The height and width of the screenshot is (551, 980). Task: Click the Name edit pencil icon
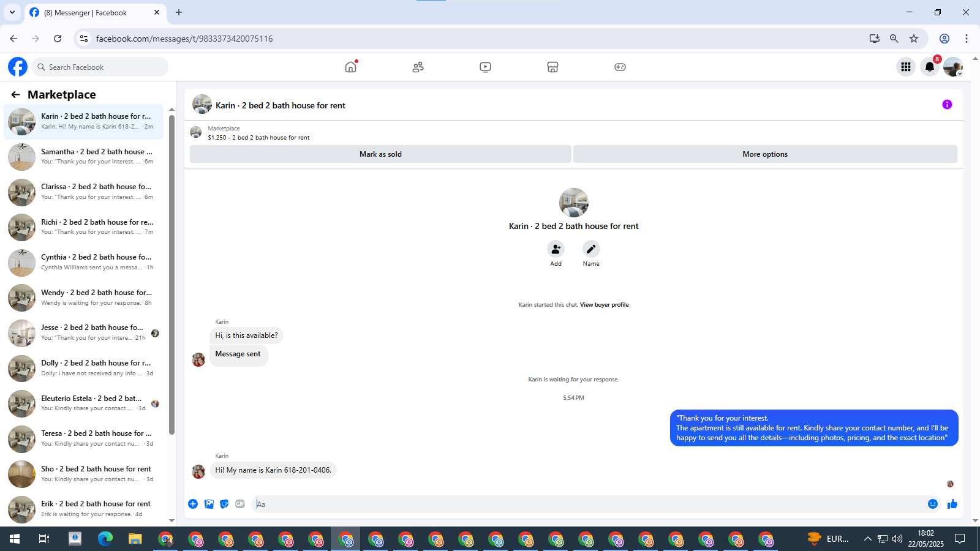click(591, 249)
